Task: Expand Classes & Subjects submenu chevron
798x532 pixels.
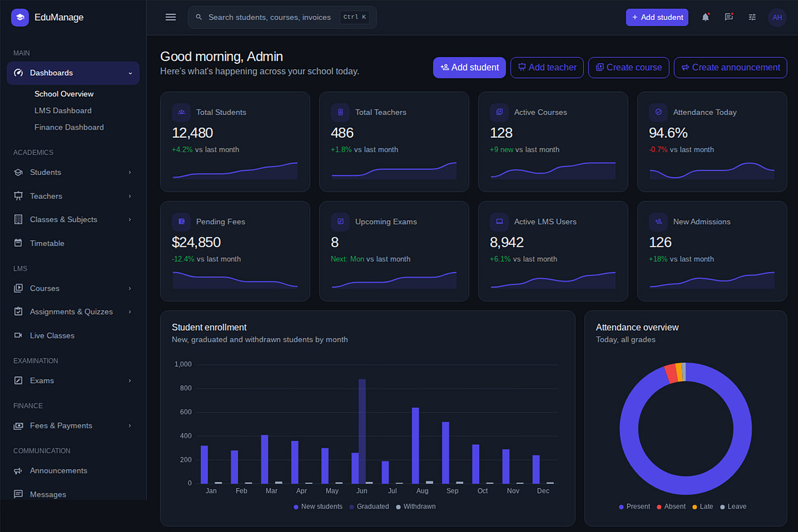Action: (130, 219)
